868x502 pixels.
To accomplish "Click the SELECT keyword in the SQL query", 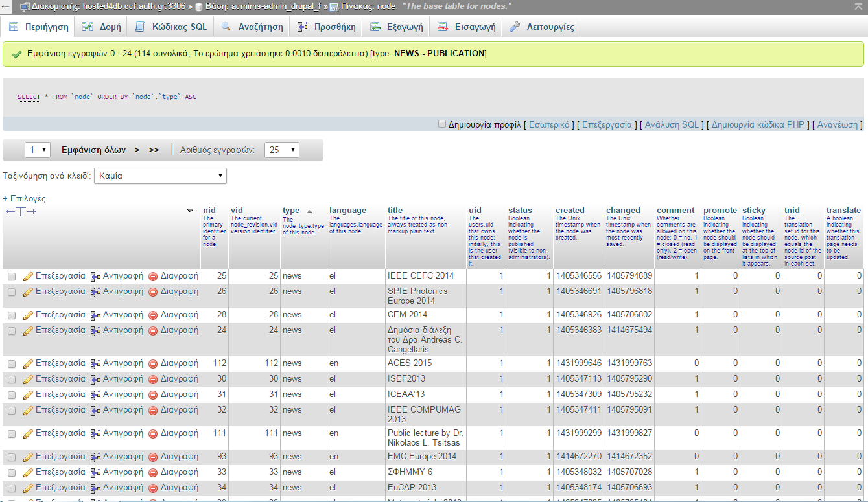I will 29,97.
